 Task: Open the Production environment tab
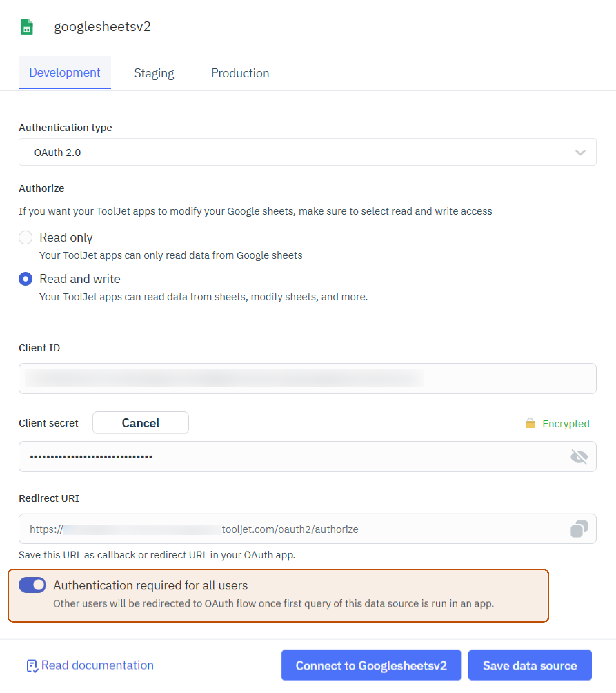click(240, 72)
